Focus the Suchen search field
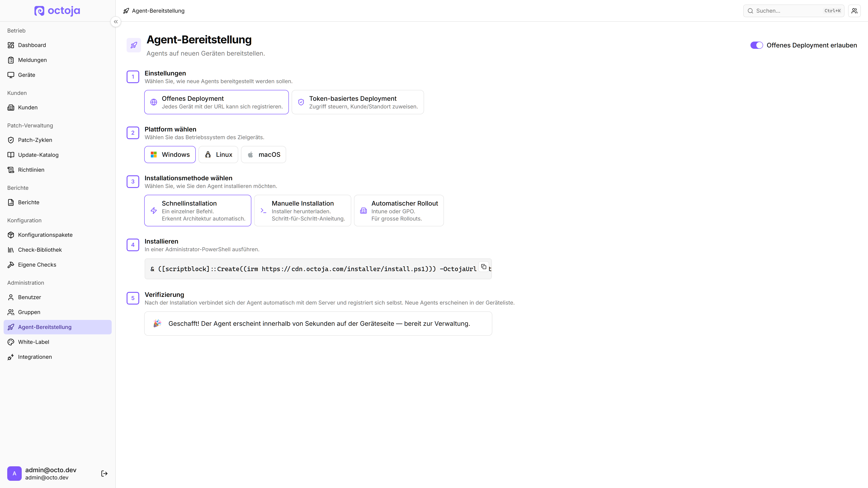This screenshot has width=868, height=488. tap(794, 11)
